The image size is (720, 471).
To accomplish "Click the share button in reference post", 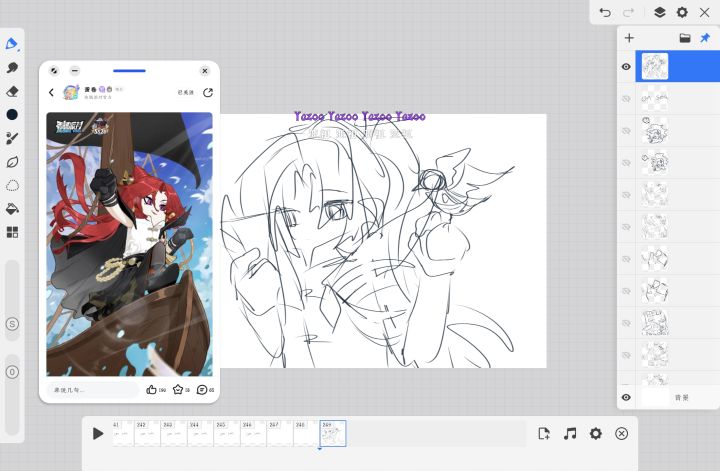I will [207, 93].
